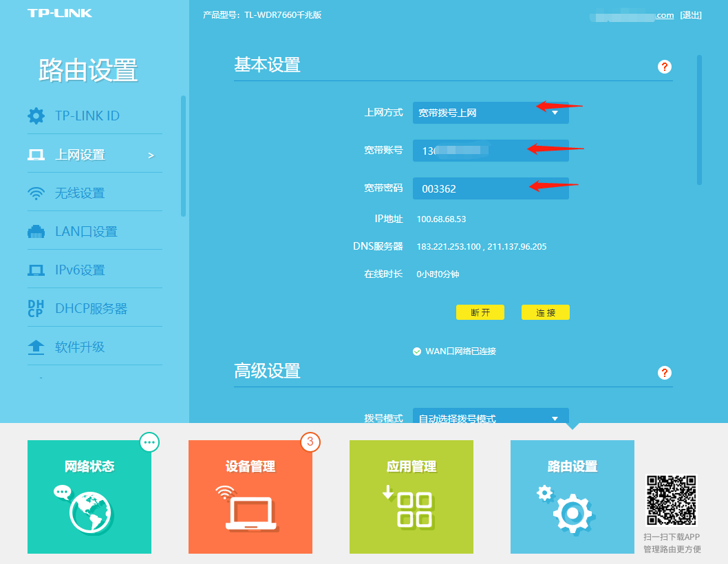Click the blurred account email link
Viewport: 728px width, 564px height.
tap(632, 16)
